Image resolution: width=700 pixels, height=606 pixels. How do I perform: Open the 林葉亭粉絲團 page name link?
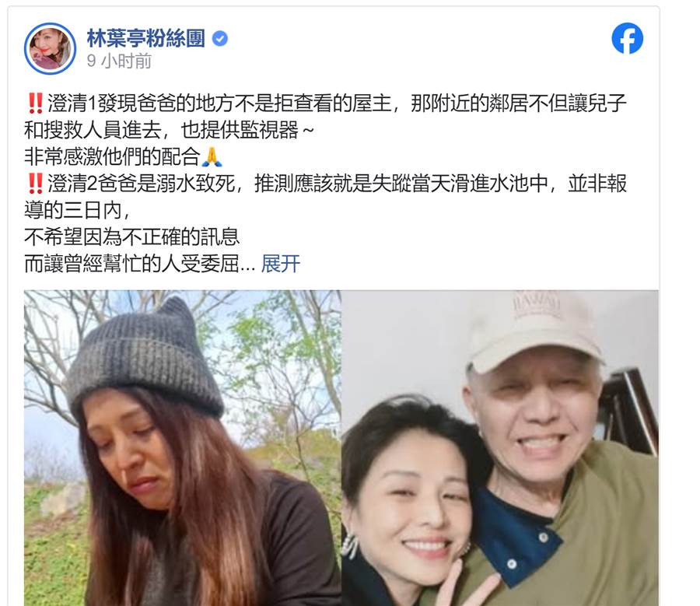pos(146,38)
